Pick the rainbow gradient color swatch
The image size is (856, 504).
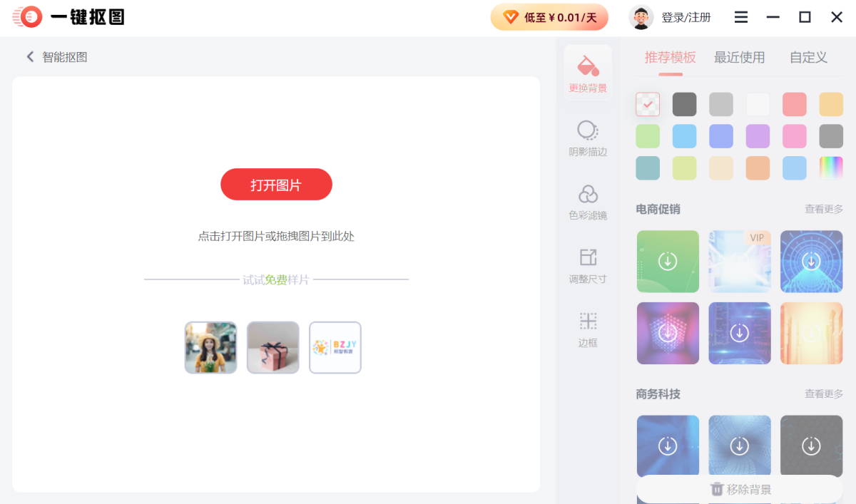pyautogui.click(x=831, y=168)
